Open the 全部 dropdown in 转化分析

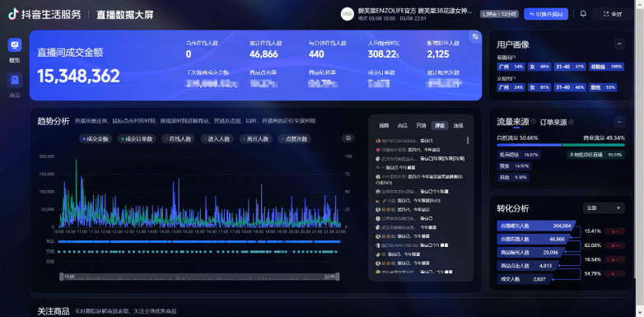[604, 208]
